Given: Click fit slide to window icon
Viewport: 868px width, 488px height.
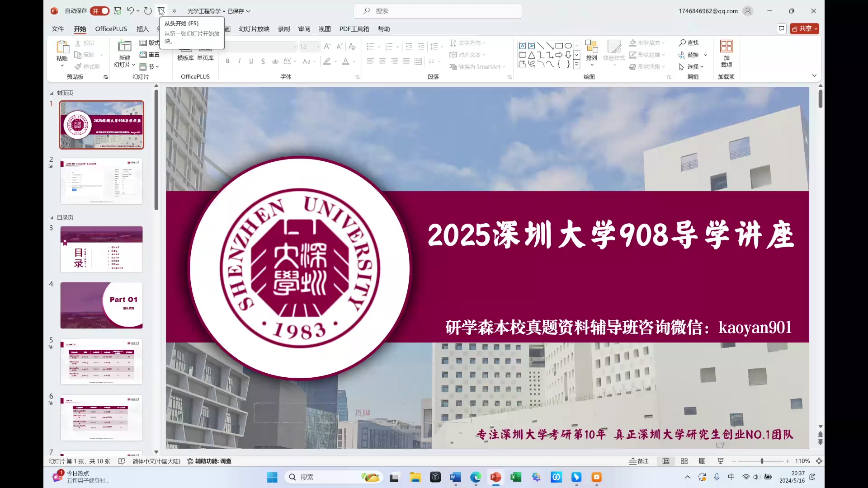Looking at the screenshot, I should tap(819, 461).
